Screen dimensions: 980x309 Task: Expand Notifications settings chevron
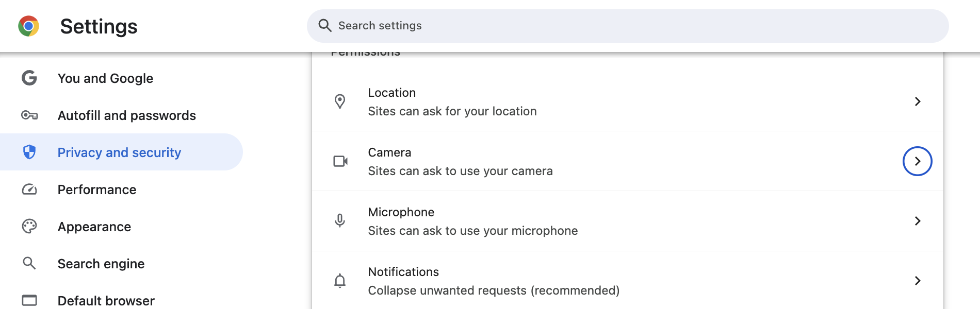coord(917,281)
